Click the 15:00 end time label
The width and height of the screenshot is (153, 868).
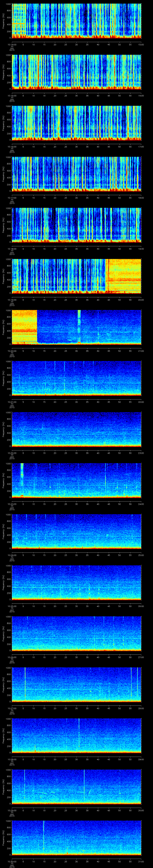[x=141, y=44]
